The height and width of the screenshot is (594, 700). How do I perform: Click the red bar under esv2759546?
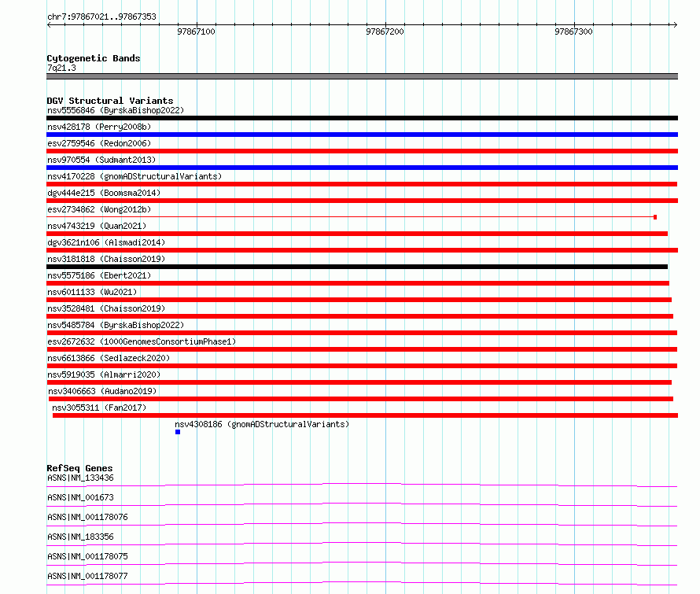tap(362, 151)
